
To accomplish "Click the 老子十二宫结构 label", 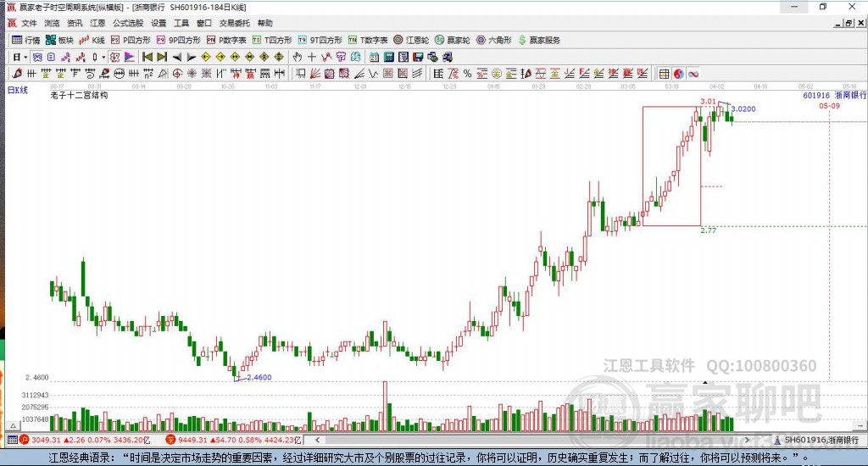I will [79, 95].
